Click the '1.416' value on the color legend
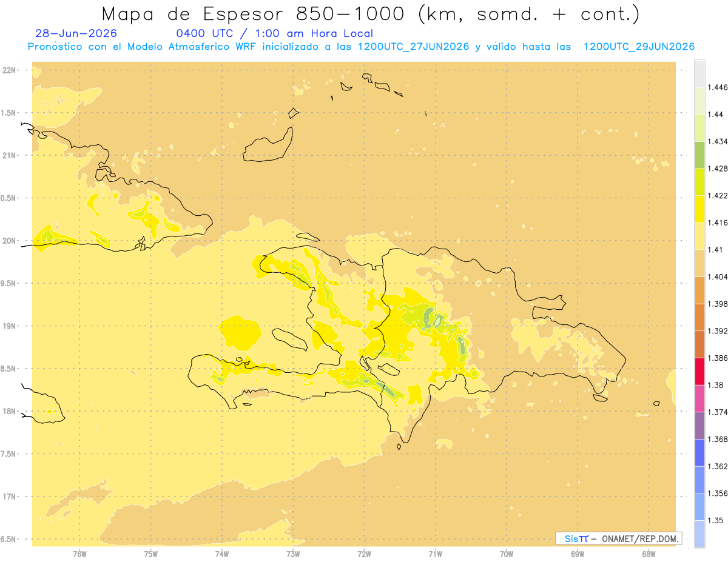Image resolution: width=728 pixels, height=562 pixels. pyautogui.click(x=718, y=222)
